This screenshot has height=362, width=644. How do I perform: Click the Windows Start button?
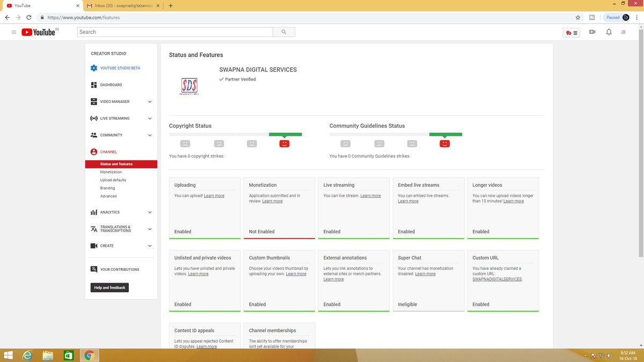click(x=8, y=355)
